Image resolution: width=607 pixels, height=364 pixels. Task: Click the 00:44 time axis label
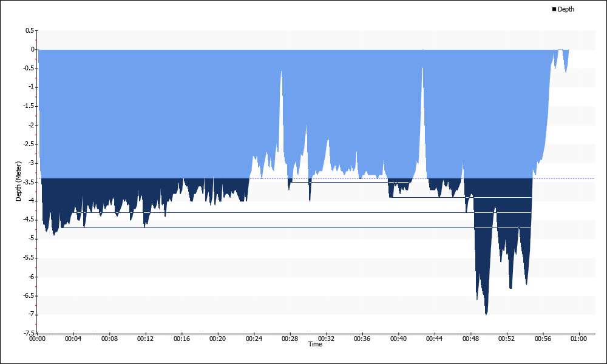click(x=435, y=339)
